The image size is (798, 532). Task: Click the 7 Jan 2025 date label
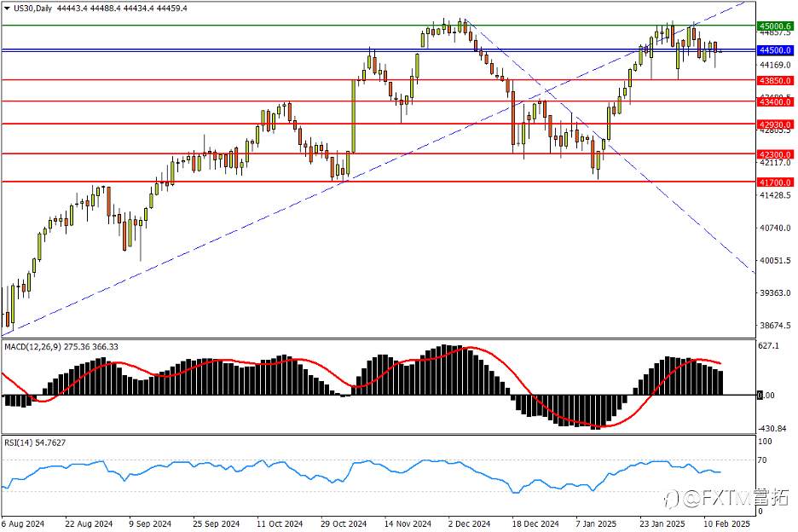point(596,523)
